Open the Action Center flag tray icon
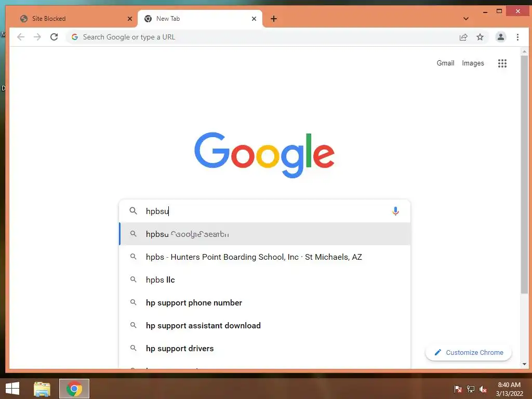 (x=458, y=389)
